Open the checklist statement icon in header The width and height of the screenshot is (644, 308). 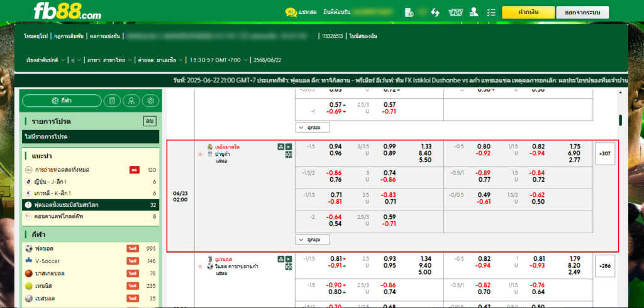click(491, 13)
